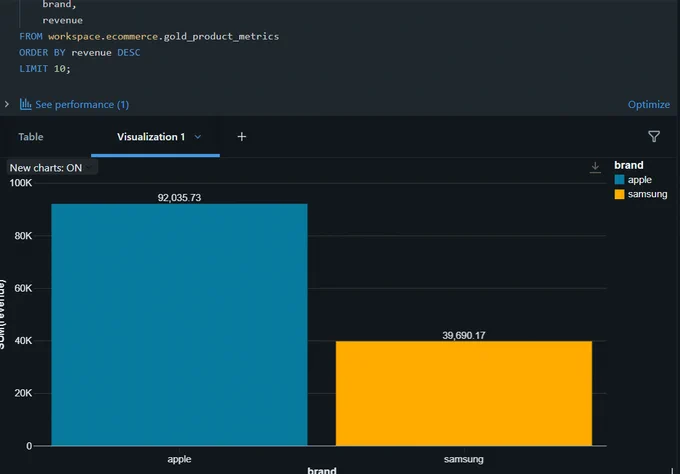This screenshot has height=474, width=680.
Task: Click the Optimize link
Action: [649, 105]
